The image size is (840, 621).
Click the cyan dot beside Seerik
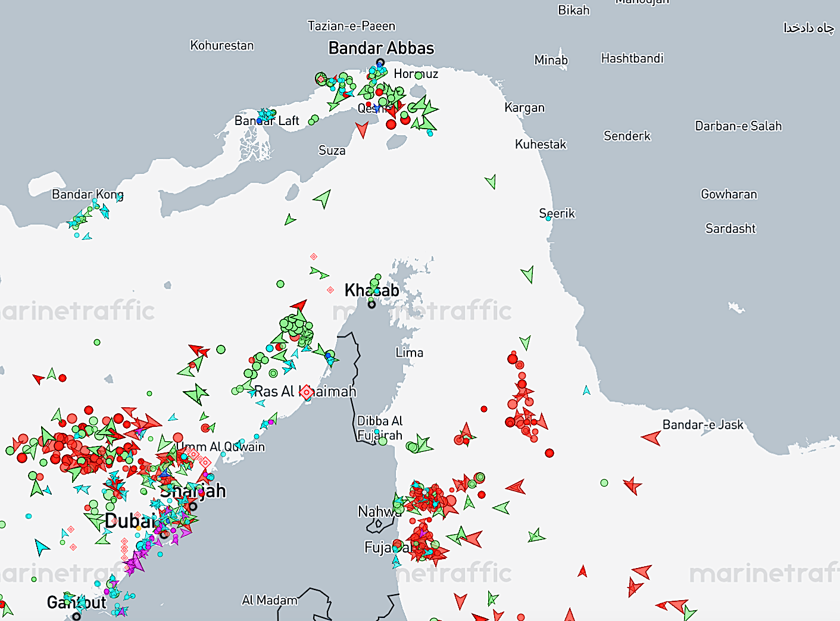(548, 219)
